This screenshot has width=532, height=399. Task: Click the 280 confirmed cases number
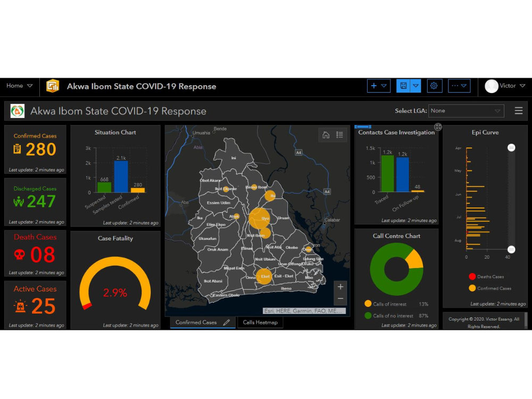[41, 149]
